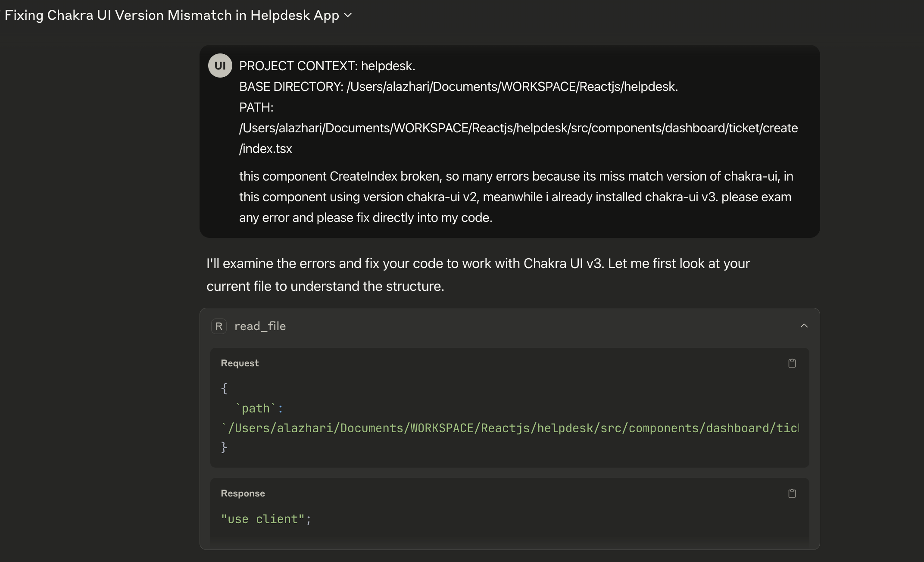Click the conversation title text
This screenshot has width=924, height=562.
[x=172, y=15]
